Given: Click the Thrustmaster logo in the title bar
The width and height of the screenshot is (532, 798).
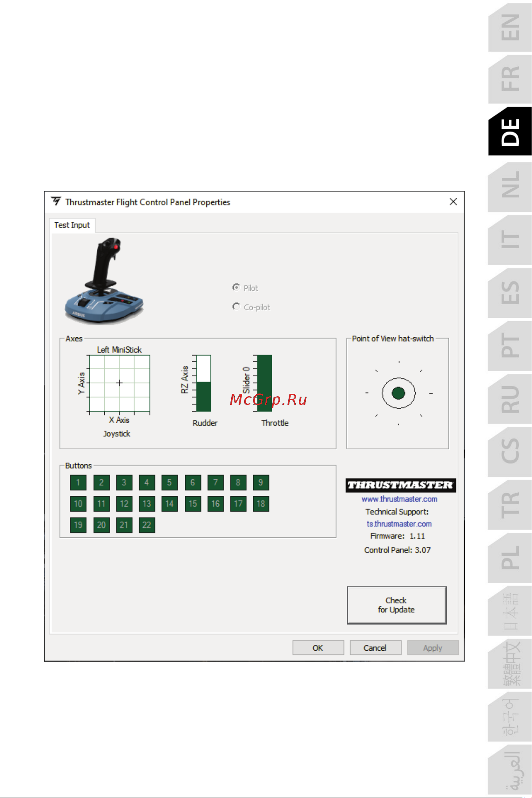Looking at the screenshot, I should point(56,201).
